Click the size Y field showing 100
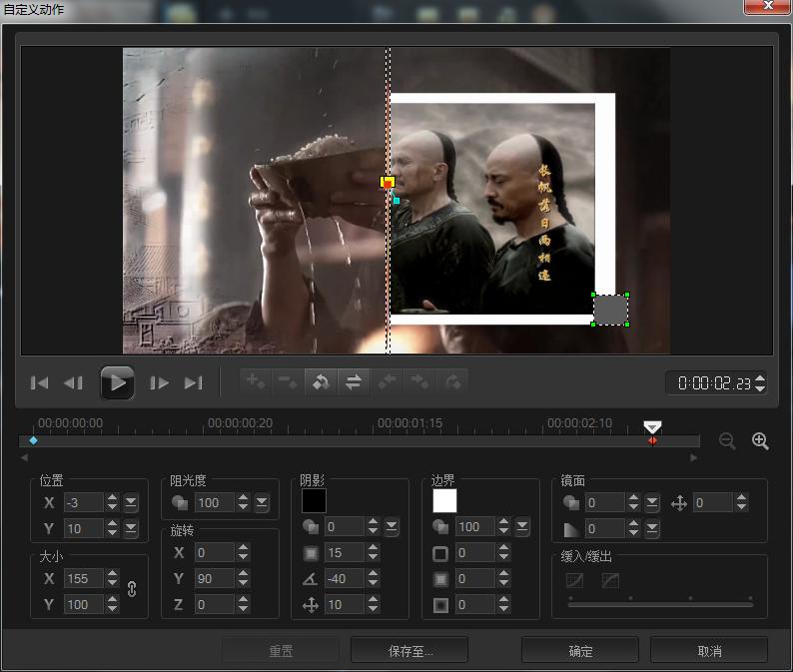 (x=84, y=604)
